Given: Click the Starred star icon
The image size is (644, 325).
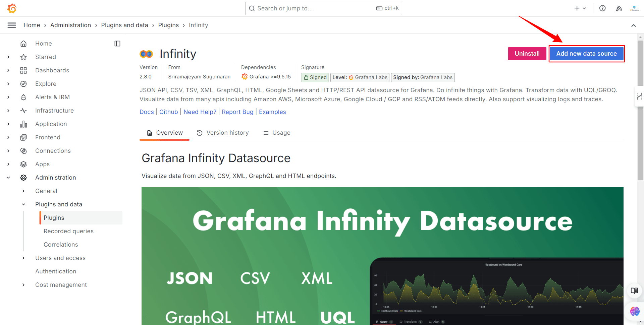Looking at the screenshot, I should (23, 57).
